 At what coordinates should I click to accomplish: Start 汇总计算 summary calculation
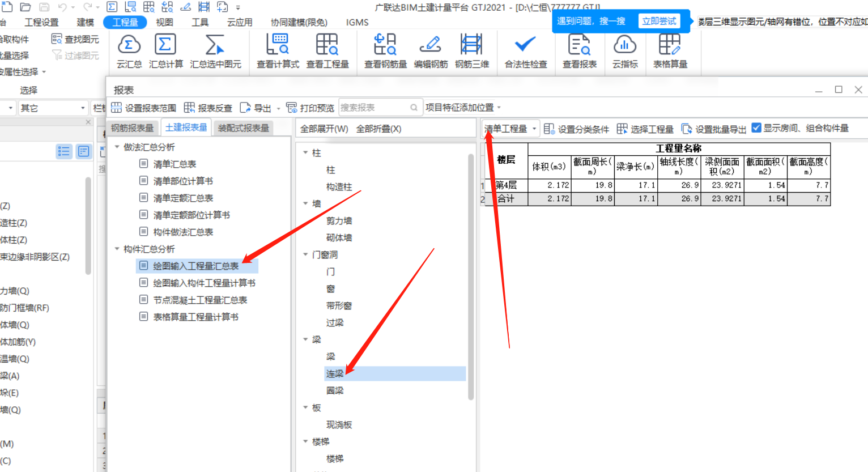tap(165, 52)
